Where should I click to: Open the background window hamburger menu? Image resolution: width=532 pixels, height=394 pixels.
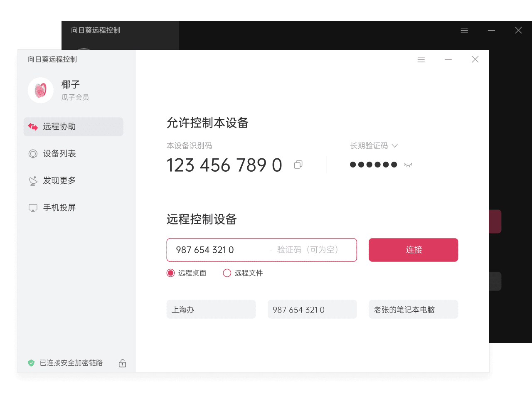tap(464, 30)
